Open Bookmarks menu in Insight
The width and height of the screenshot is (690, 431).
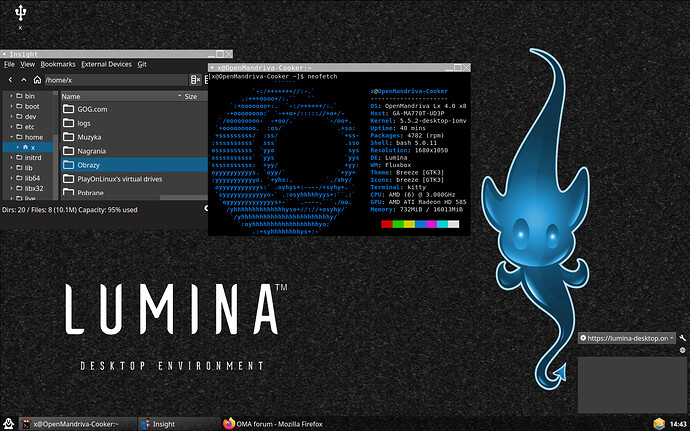point(58,64)
